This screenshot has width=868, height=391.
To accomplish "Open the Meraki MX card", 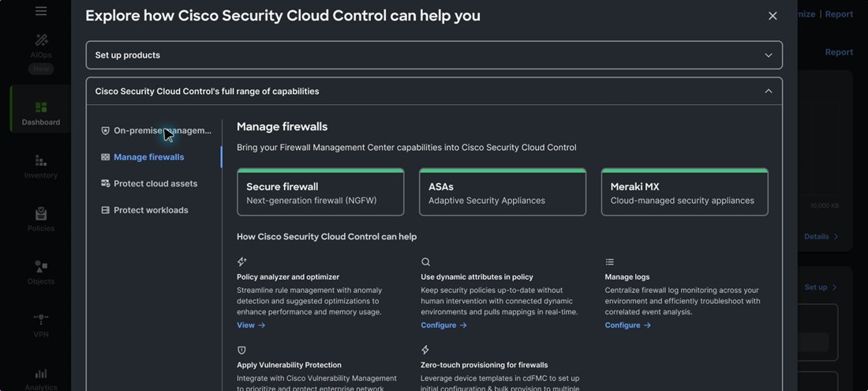I will (x=685, y=192).
